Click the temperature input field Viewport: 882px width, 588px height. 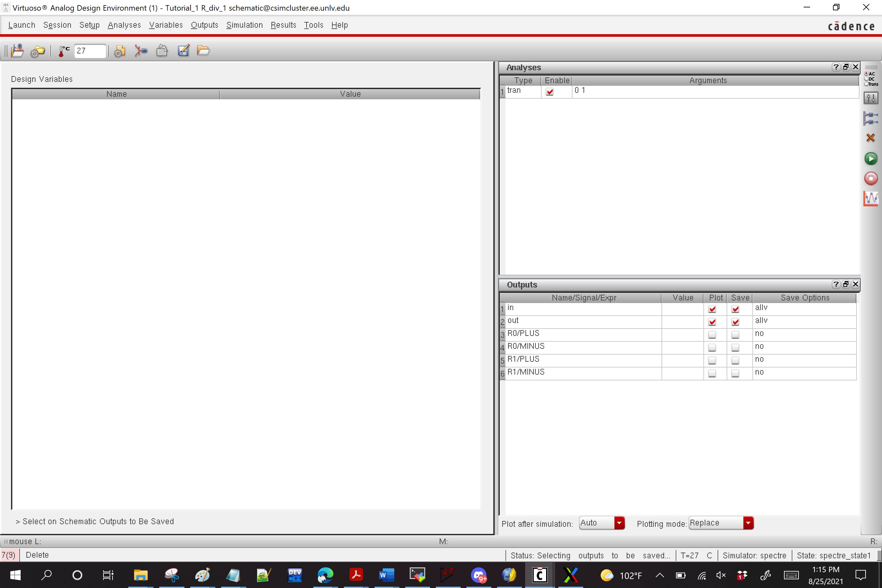click(x=90, y=51)
